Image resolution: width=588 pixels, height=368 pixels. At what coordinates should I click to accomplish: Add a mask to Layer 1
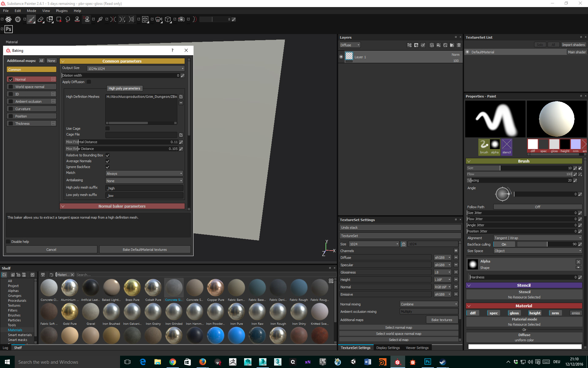(x=416, y=45)
